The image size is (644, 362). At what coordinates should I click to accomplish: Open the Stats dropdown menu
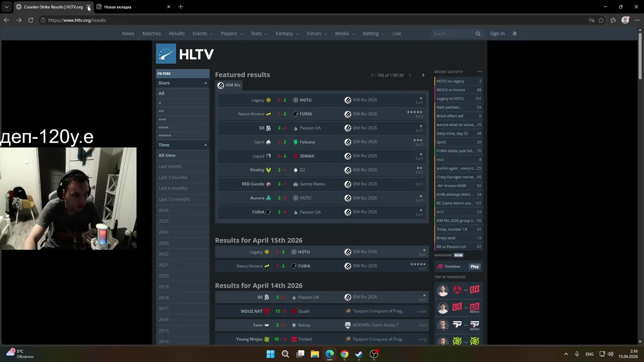tap(260, 34)
